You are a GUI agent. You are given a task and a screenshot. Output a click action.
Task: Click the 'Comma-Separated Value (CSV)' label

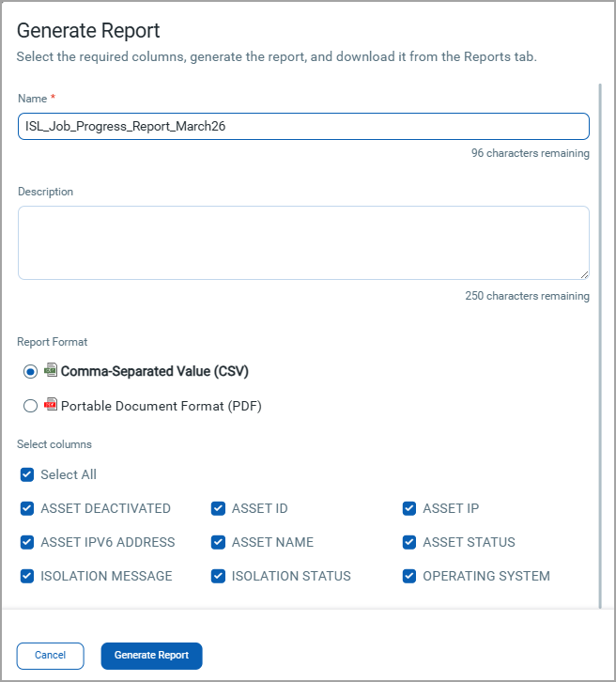tap(154, 371)
